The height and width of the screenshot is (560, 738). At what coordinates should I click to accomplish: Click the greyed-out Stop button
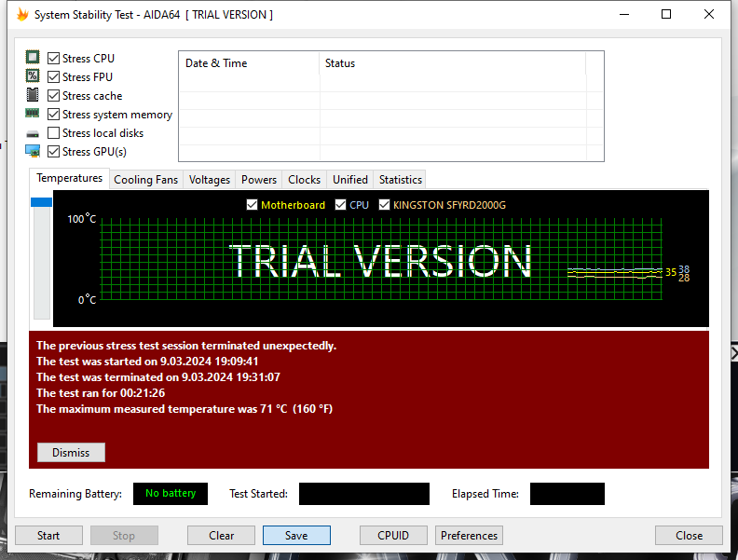pyautogui.click(x=124, y=536)
